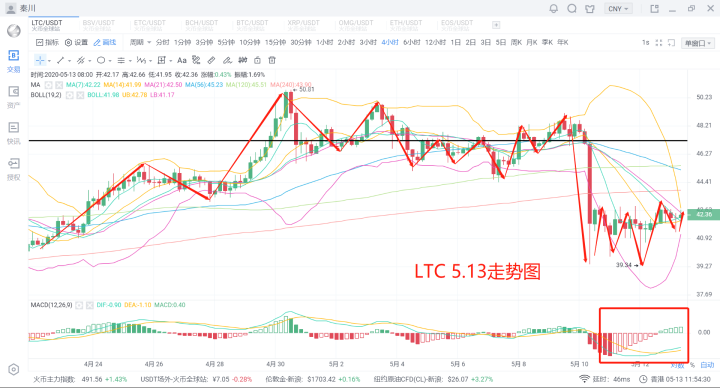Expand the ellipse tool dropdown arrow
Viewport: 720px width, 388px height.
(x=110, y=61)
